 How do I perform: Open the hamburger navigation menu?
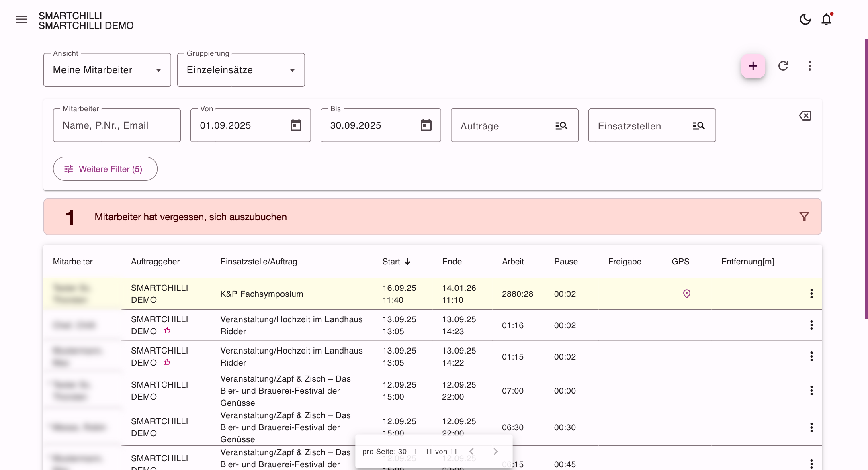pos(22,19)
